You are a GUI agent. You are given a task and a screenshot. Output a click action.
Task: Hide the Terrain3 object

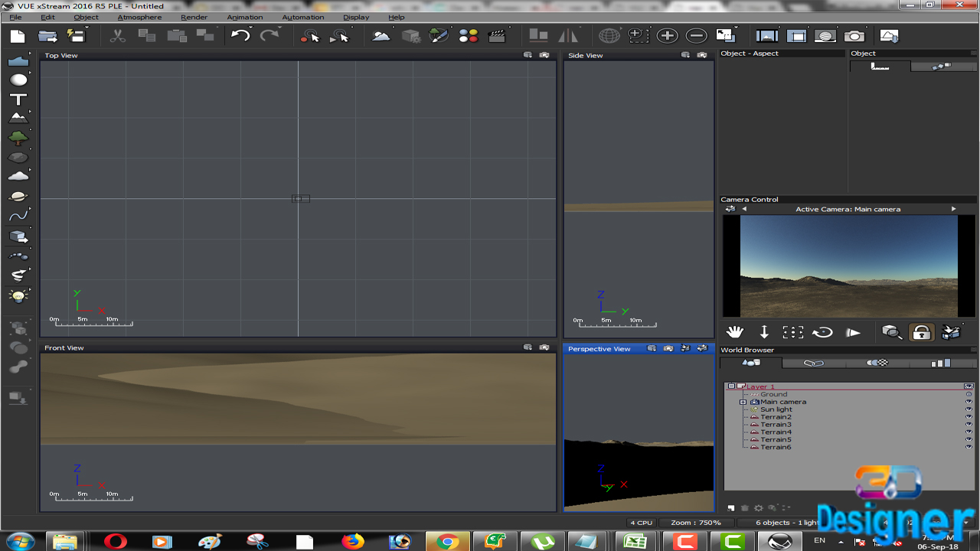[969, 425]
